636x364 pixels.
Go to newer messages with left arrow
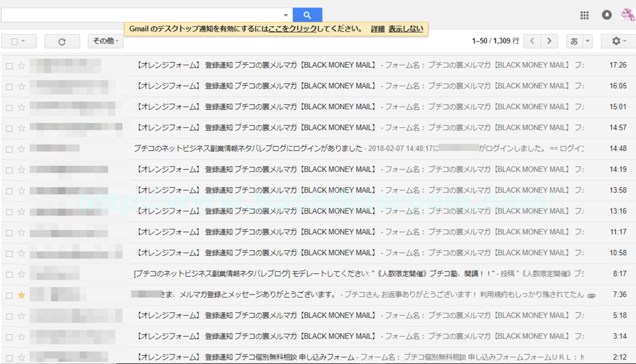tap(532, 41)
